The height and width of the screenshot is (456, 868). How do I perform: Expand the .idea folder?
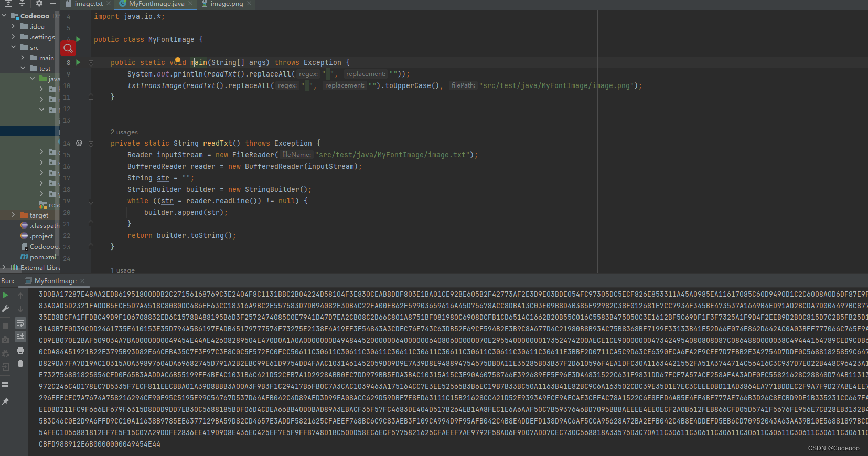(x=14, y=26)
